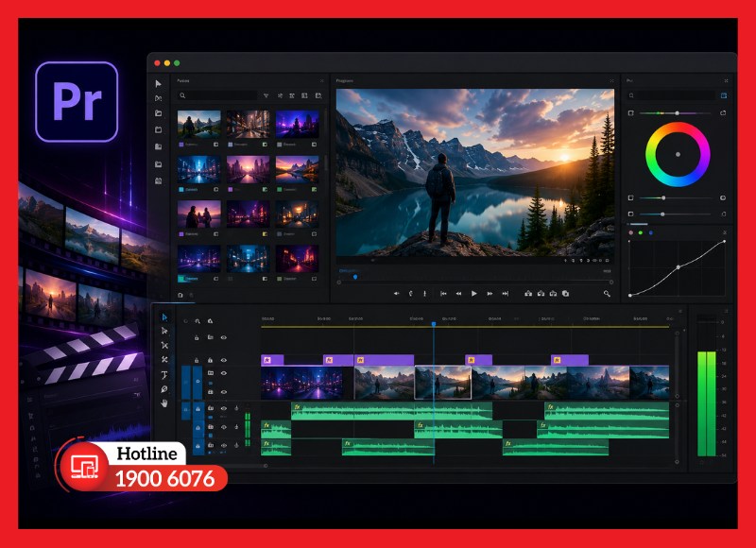This screenshot has width=756, height=548.
Task: Click the filter funnel icon in project panel
Action: (266, 96)
